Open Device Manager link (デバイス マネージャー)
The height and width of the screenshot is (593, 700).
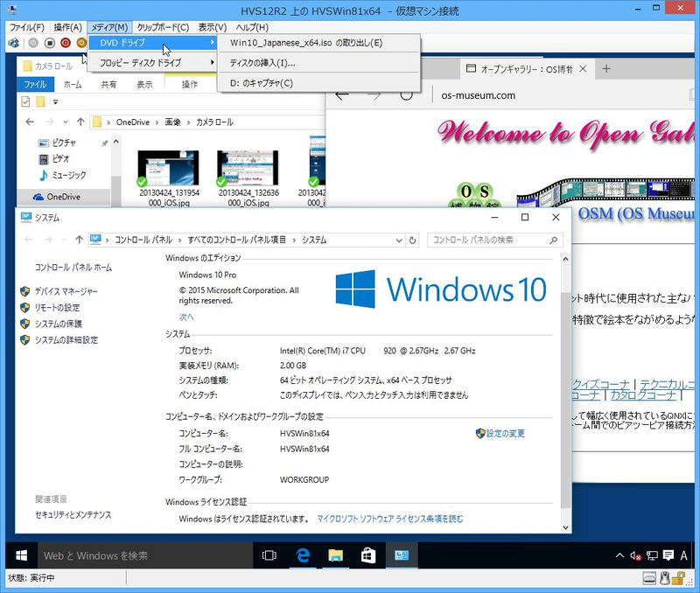(x=66, y=291)
